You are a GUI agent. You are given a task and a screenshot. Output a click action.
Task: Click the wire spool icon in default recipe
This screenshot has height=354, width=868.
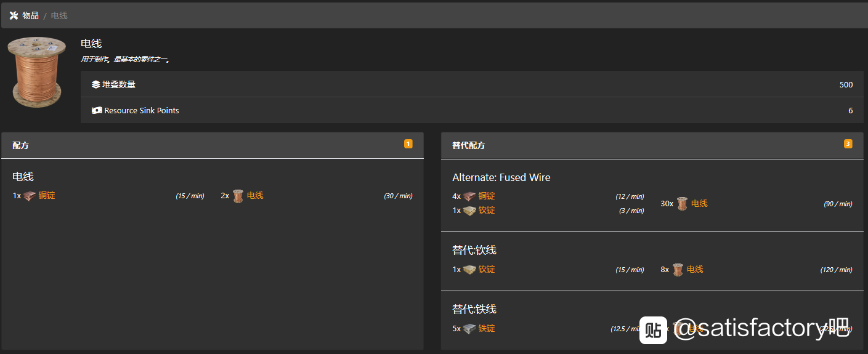click(238, 196)
